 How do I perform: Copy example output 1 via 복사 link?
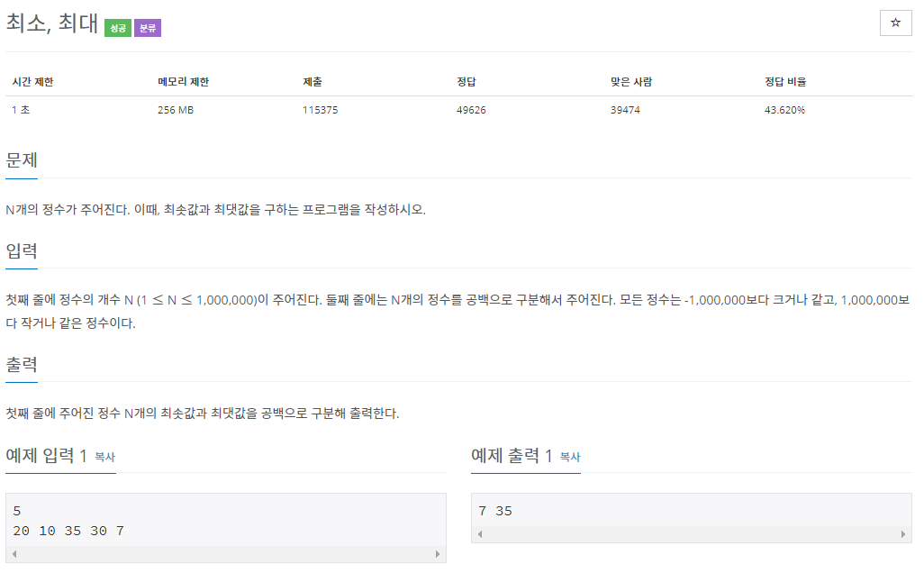(570, 457)
